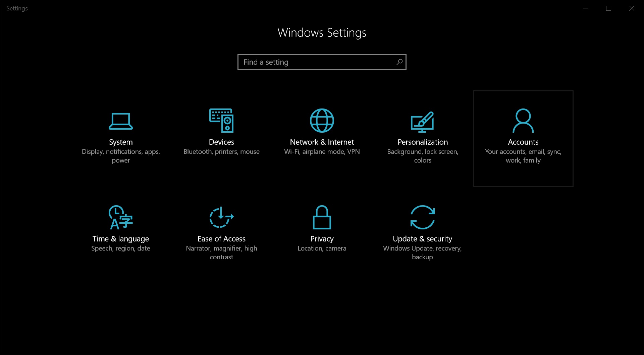This screenshot has width=644, height=355.
Task: Click the Devices label
Action: [221, 142]
